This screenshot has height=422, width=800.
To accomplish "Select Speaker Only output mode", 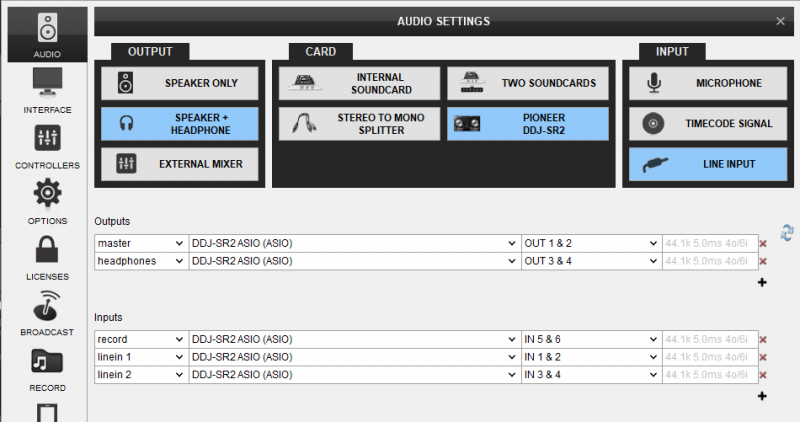I will 180,83.
